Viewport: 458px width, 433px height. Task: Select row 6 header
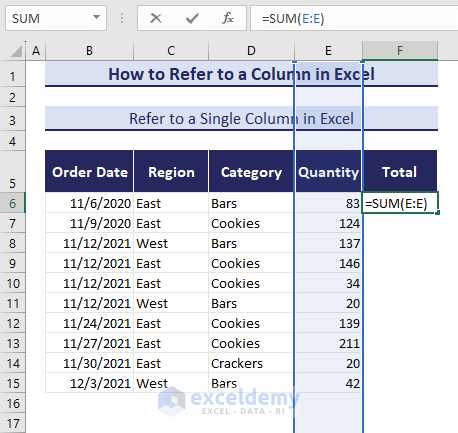pos(13,203)
